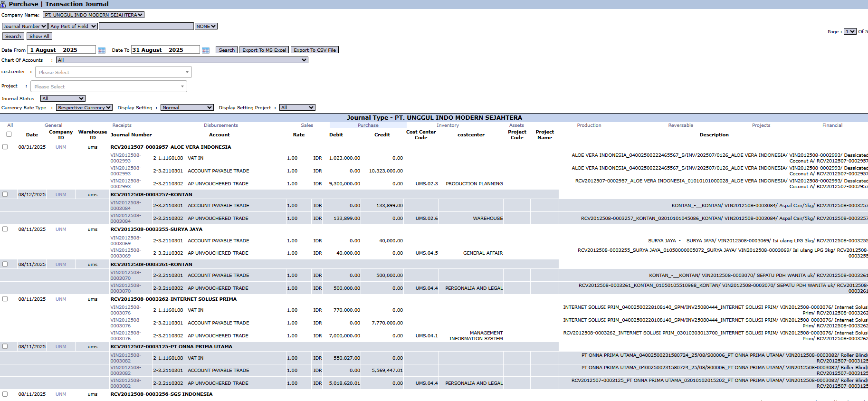Check the RCV2012507-0002957 Aloe Vera Indonesia row
This screenshot has height=401, width=868.
(5, 147)
